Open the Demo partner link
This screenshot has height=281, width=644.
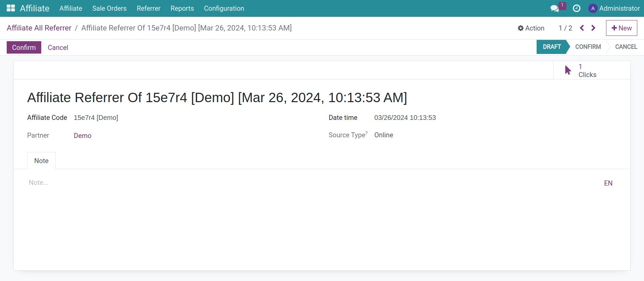[x=83, y=136]
